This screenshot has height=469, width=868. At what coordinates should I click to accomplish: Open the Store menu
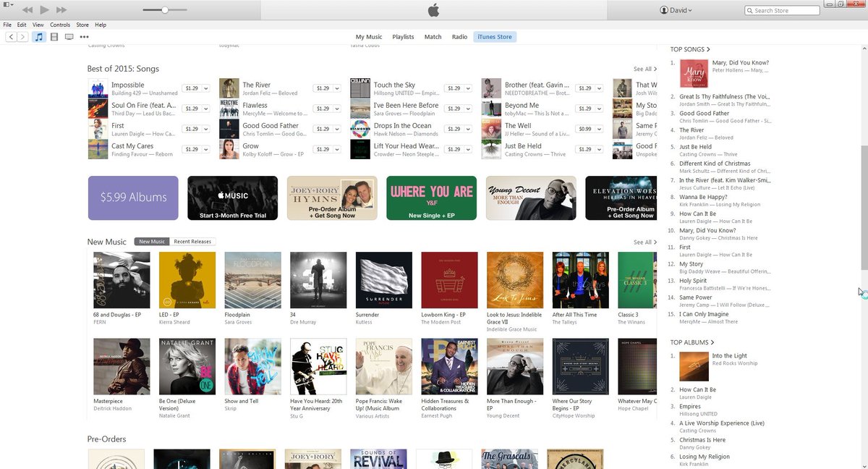82,25
